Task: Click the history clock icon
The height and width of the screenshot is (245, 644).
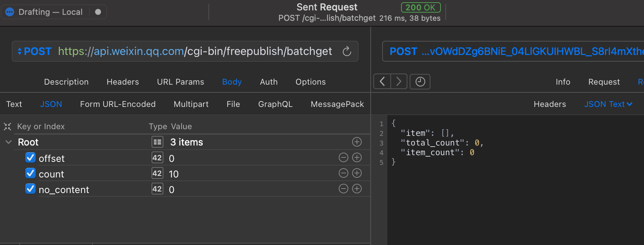Action: (x=420, y=82)
